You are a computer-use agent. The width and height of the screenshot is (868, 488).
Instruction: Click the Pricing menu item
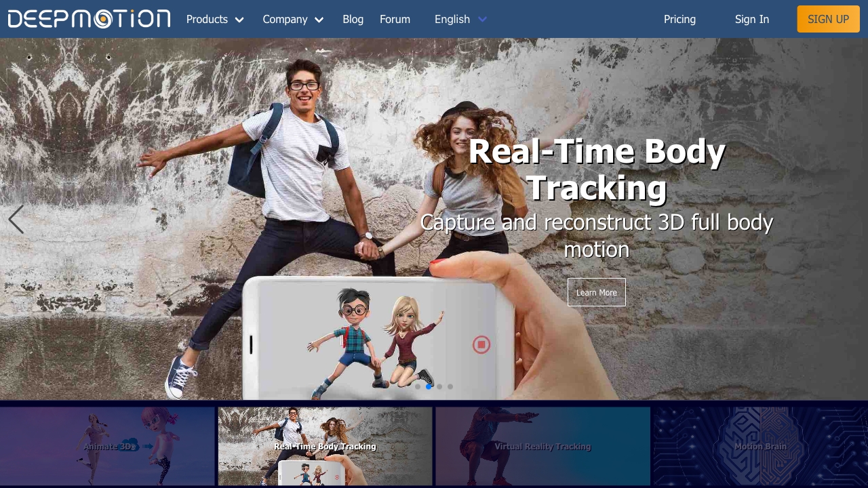(x=679, y=19)
